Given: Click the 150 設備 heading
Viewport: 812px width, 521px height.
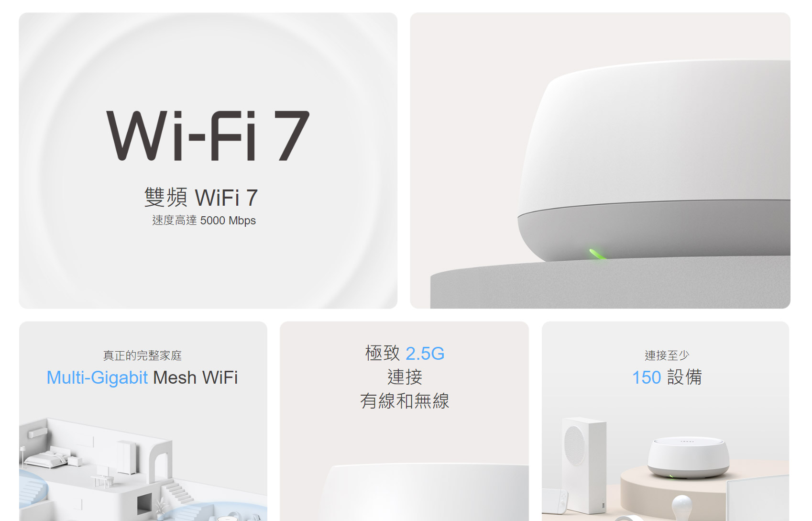Looking at the screenshot, I should point(667,377).
